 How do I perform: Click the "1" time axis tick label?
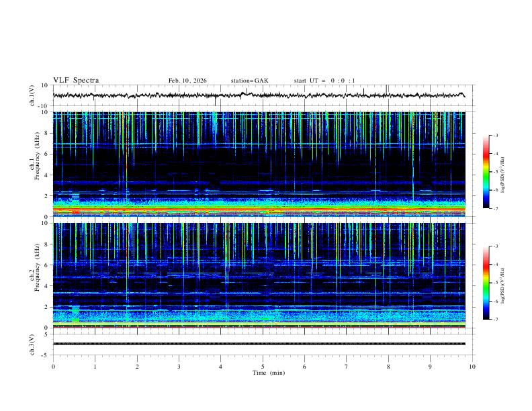click(x=95, y=367)
